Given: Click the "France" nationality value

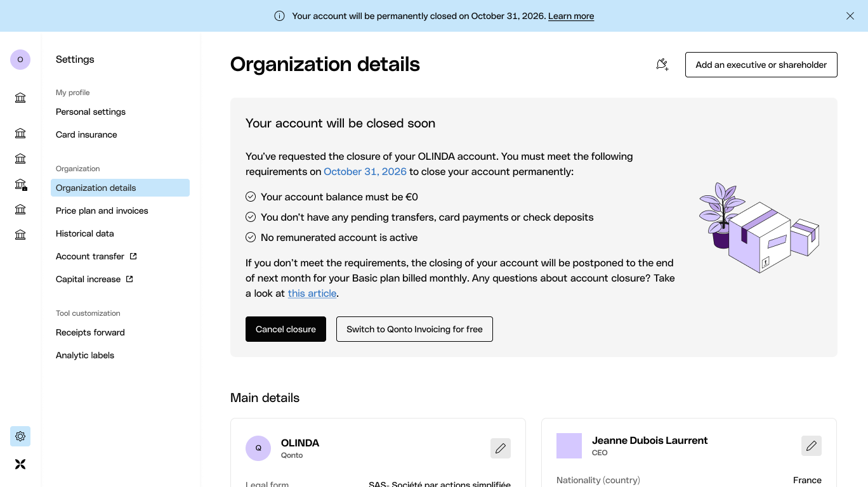Looking at the screenshot, I should (807, 480).
